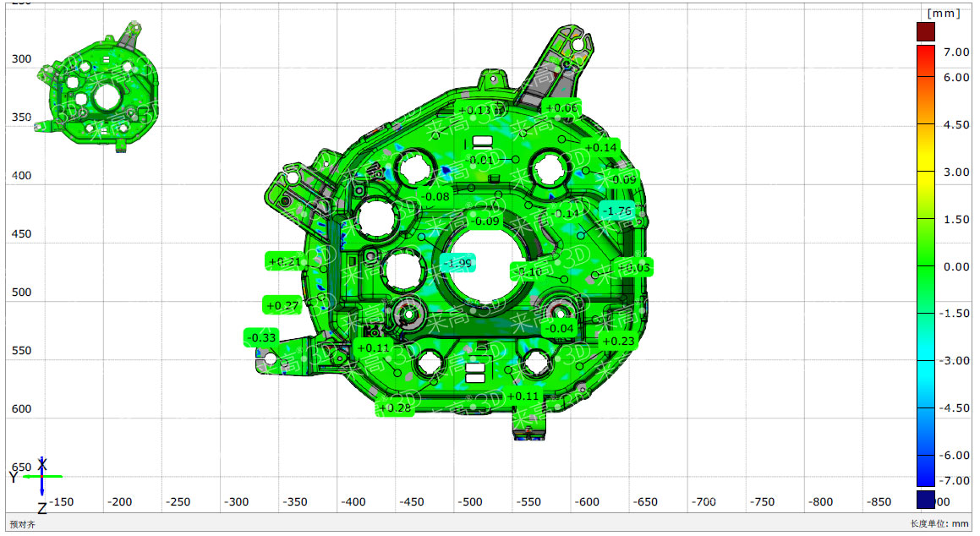980x536 pixels.
Task: Click the dark red swatch atop the legend
Action: (x=926, y=32)
